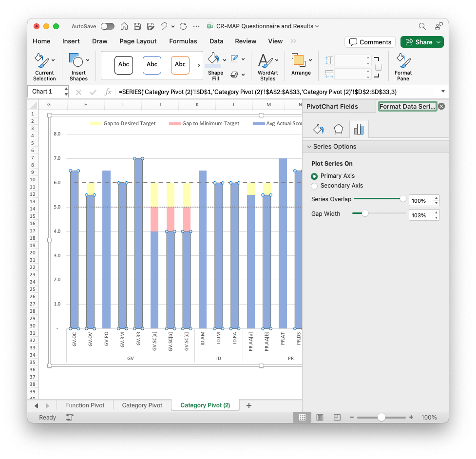Screen dimensions: 476x459
Task: Close the Format Data Series pane
Action: pos(442,106)
